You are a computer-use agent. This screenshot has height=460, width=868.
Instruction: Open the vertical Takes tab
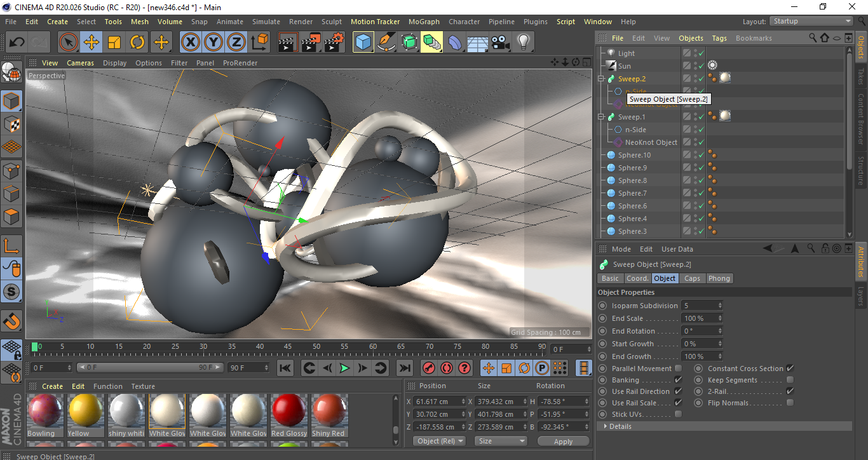click(x=861, y=78)
